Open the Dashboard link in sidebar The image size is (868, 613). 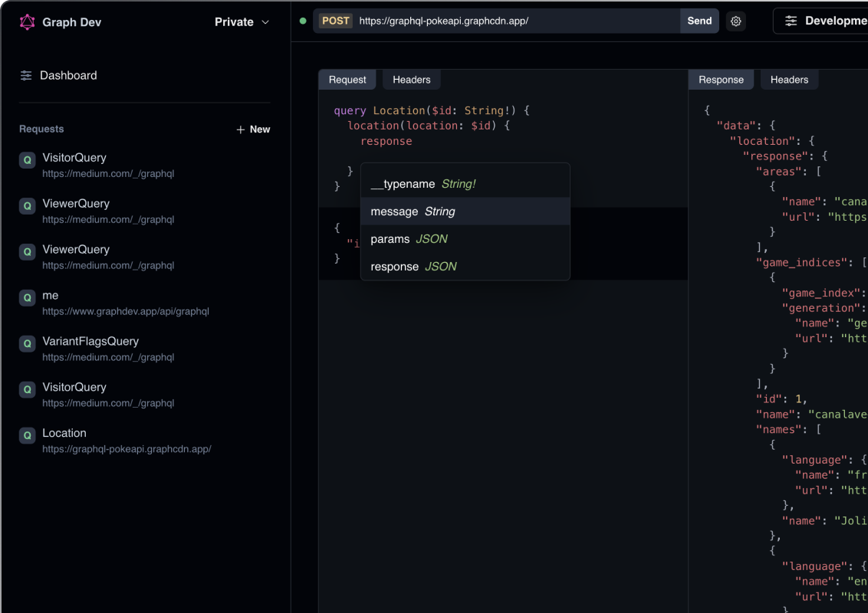click(x=68, y=76)
